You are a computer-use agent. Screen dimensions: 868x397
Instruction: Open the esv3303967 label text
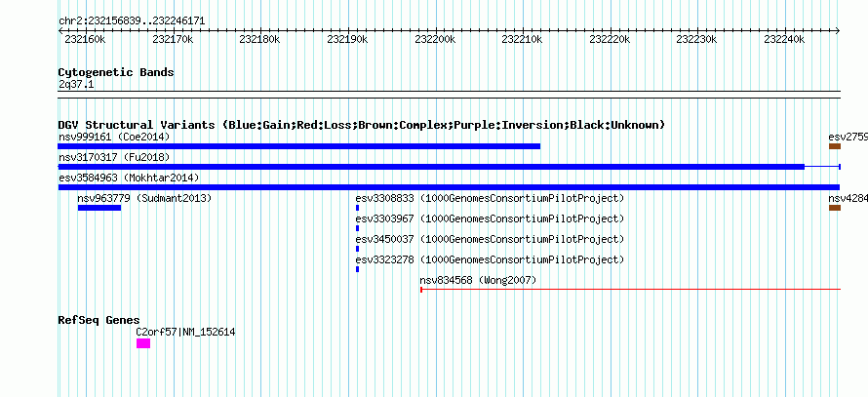pyautogui.click(x=490, y=218)
